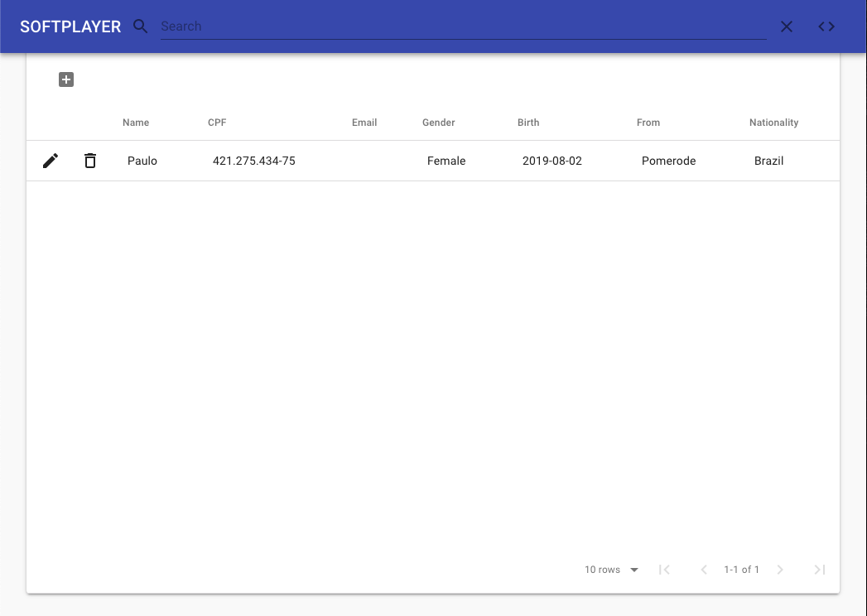The height and width of the screenshot is (616, 867).
Task: Open the 10 rows per-page dropdown
Action: click(612, 570)
